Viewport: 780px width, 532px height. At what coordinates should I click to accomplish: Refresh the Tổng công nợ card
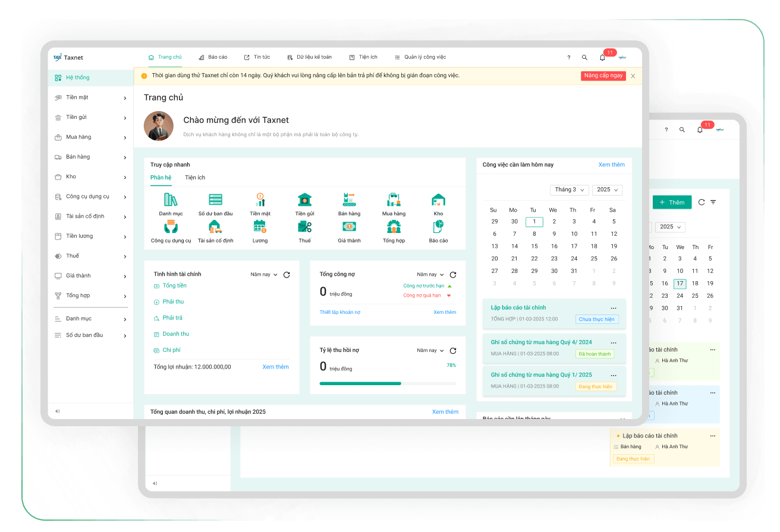tap(453, 275)
